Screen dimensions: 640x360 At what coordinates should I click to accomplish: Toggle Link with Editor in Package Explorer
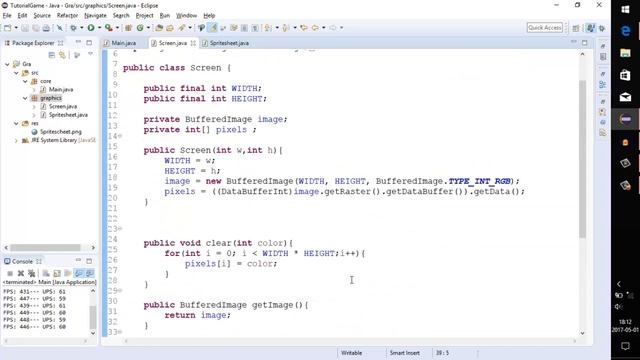62,55
